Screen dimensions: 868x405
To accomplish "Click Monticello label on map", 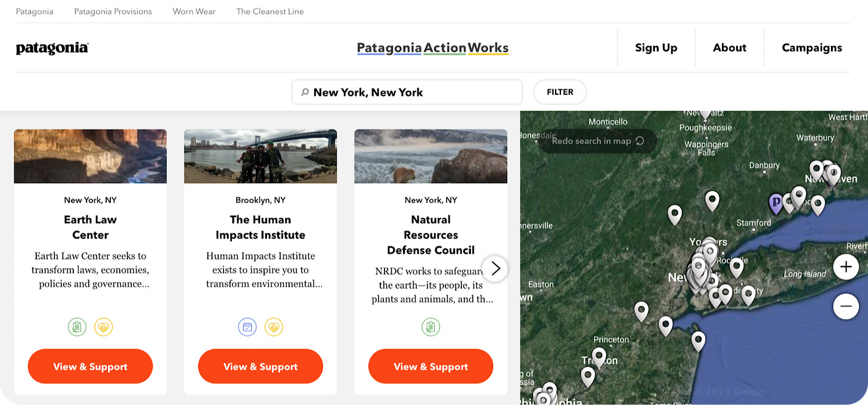I will coord(608,122).
